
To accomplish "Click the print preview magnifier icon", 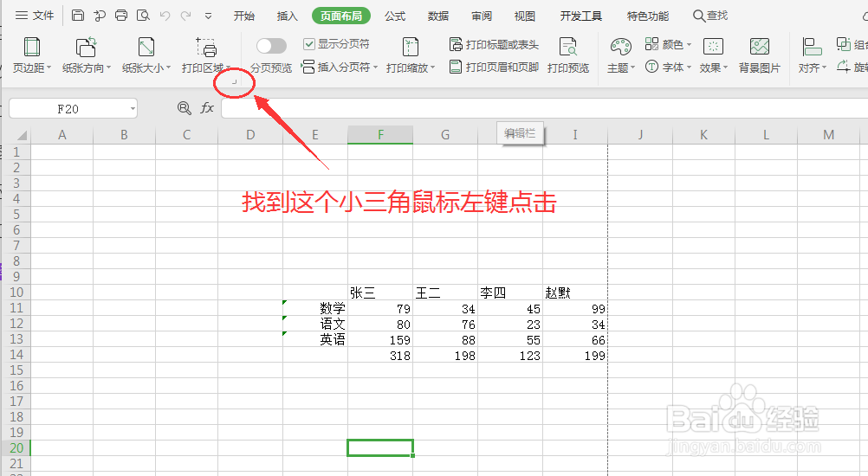I will point(143,16).
